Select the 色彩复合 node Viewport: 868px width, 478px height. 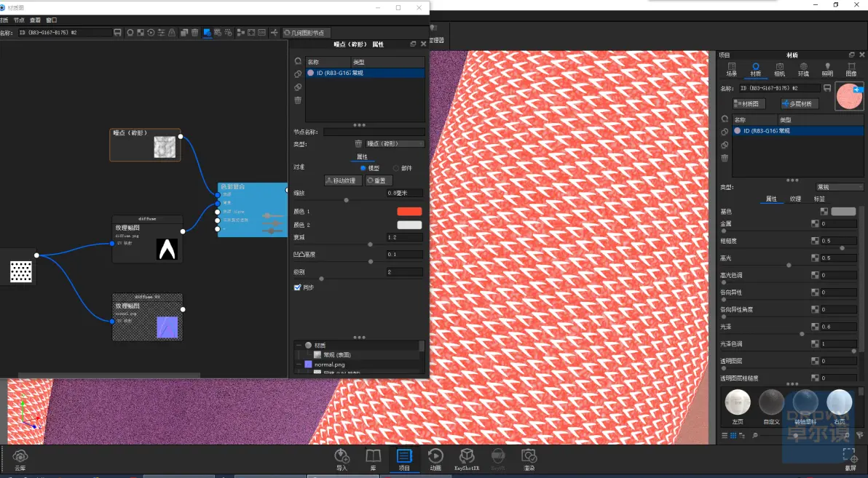(x=253, y=210)
